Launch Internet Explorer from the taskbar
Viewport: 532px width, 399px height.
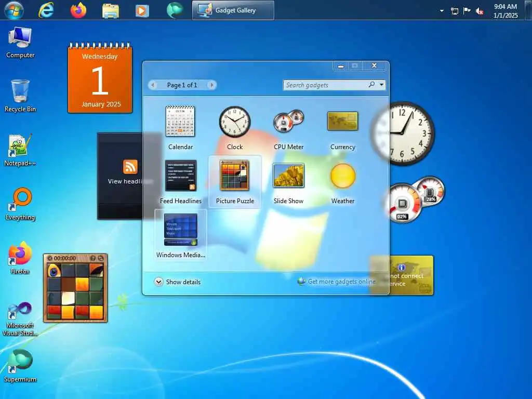tap(46, 10)
